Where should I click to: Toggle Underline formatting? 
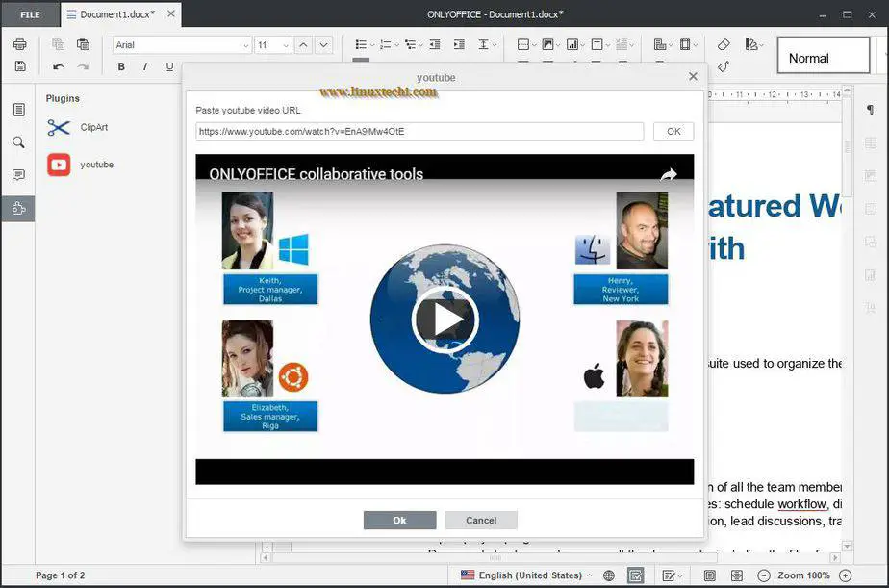point(169,67)
